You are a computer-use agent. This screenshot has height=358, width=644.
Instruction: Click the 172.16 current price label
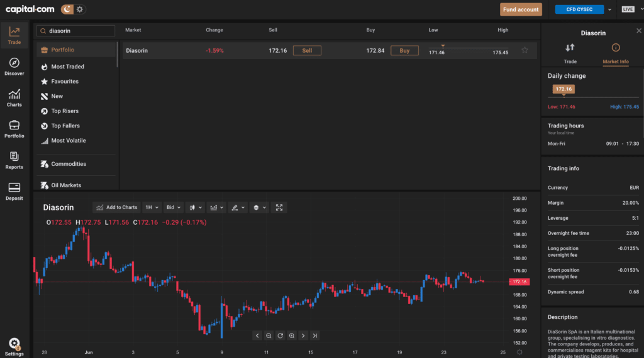[519, 282]
